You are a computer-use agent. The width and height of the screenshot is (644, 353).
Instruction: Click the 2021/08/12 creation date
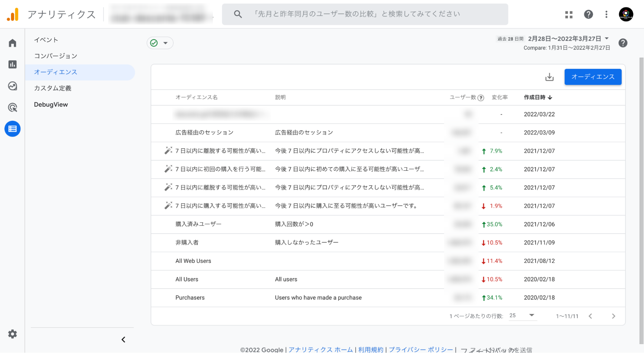tap(539, 261)
